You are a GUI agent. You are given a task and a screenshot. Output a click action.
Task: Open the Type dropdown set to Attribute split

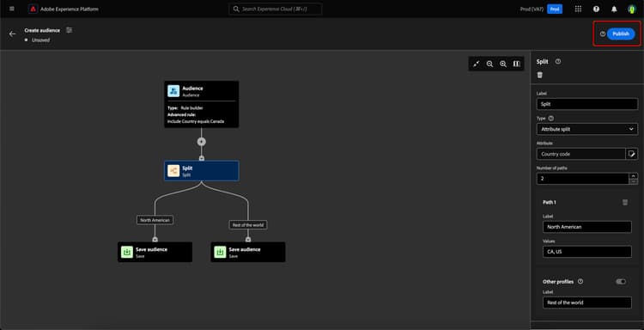587,129
